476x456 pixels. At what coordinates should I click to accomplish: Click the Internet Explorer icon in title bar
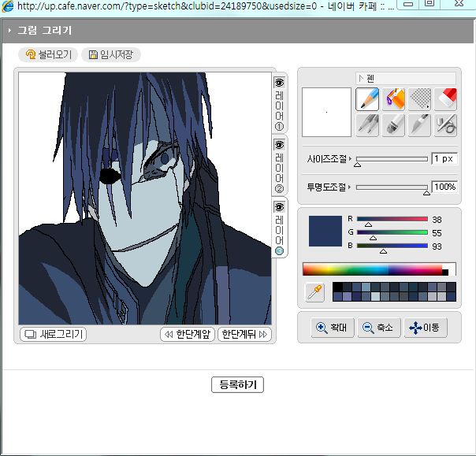pos(7,6)
